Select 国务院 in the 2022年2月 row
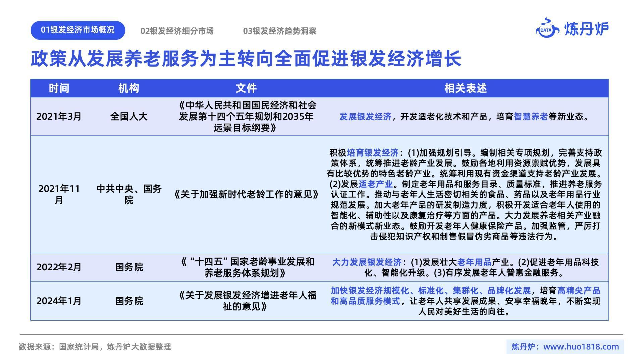The image size is (644, 362). coord(129,267)
